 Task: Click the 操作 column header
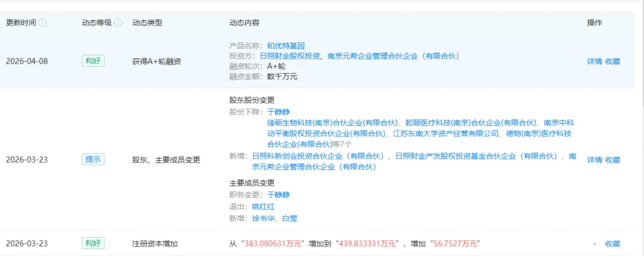pos(595,23)
